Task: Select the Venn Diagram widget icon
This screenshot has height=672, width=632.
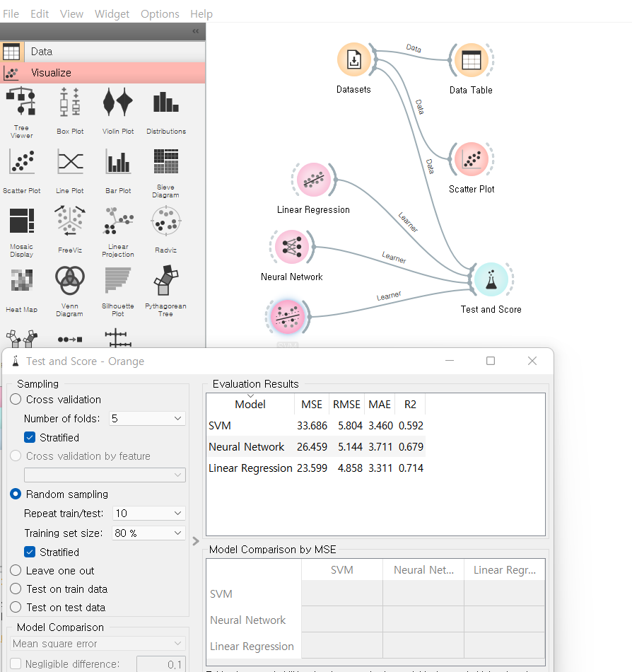Action: (69, 282)
